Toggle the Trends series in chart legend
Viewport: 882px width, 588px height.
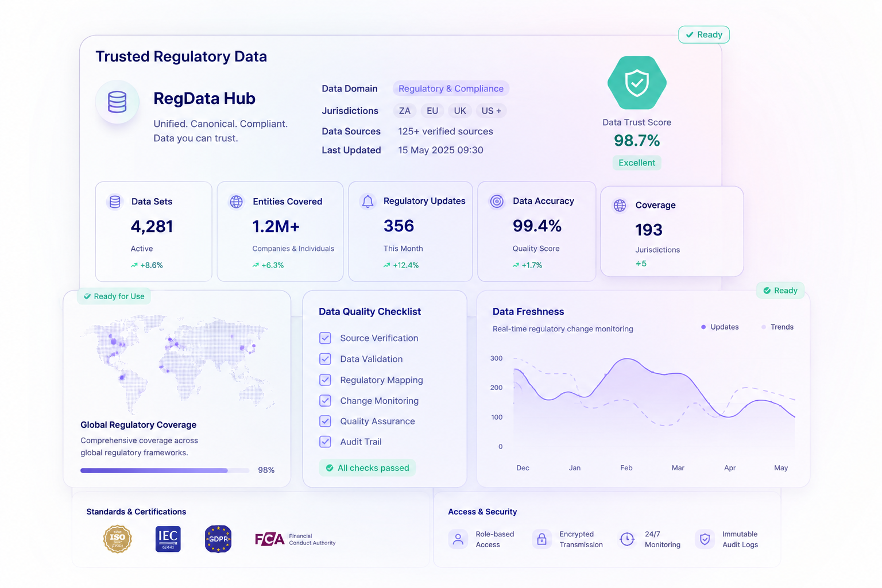coord(777,327)
